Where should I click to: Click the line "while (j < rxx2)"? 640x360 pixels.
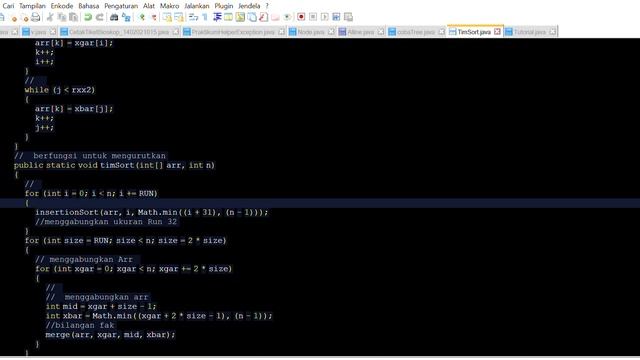[60, 90]
